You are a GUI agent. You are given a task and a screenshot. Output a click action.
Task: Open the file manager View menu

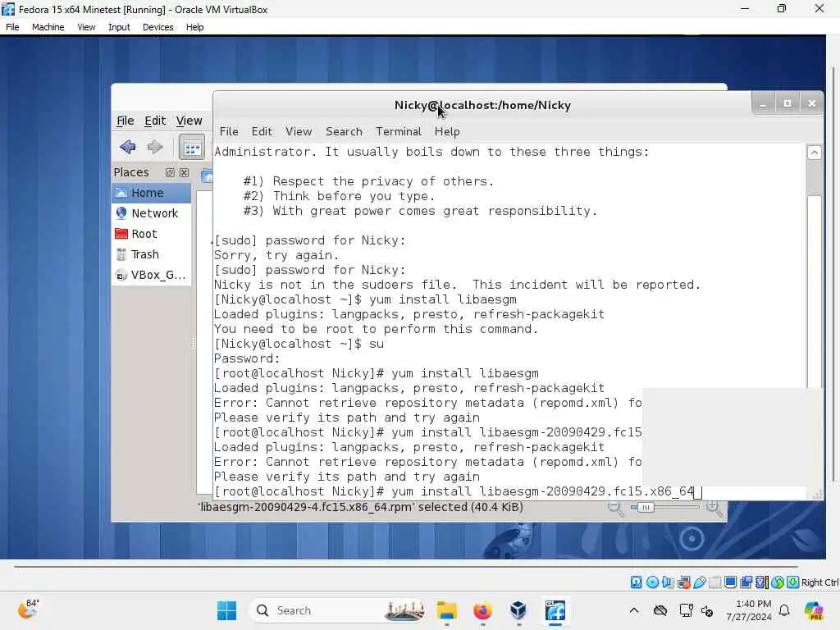(189, 121)
